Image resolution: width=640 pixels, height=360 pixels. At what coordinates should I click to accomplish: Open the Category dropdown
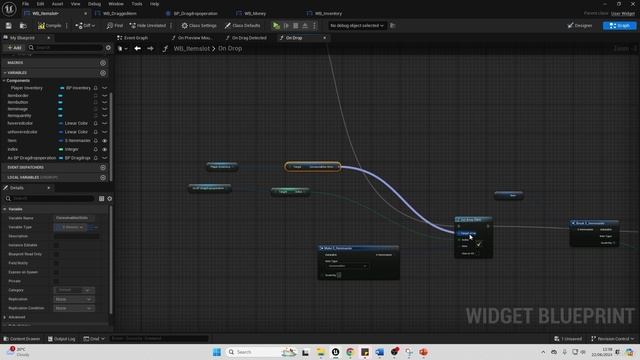click(x=74, y=290)
